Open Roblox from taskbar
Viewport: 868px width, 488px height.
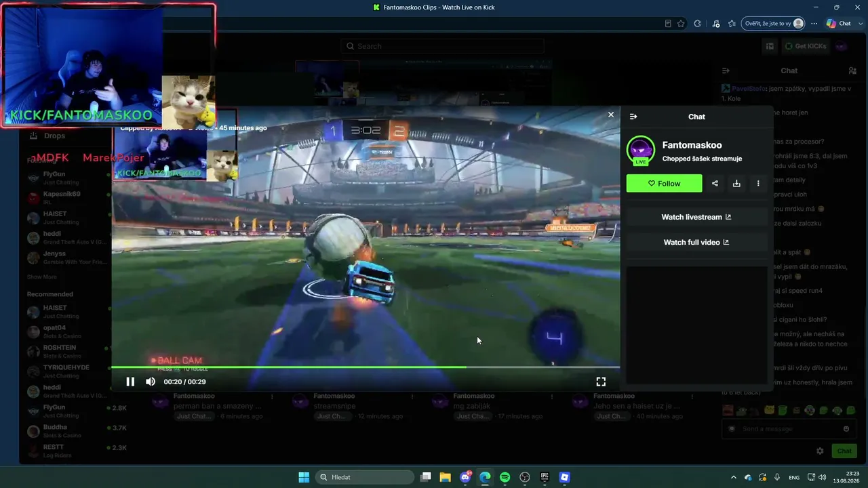point(564,477)
